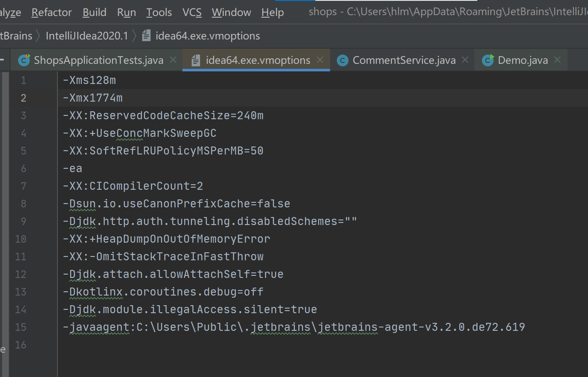
Task: Close the CommentService.java tab
Action: click(x=465, y=60)
